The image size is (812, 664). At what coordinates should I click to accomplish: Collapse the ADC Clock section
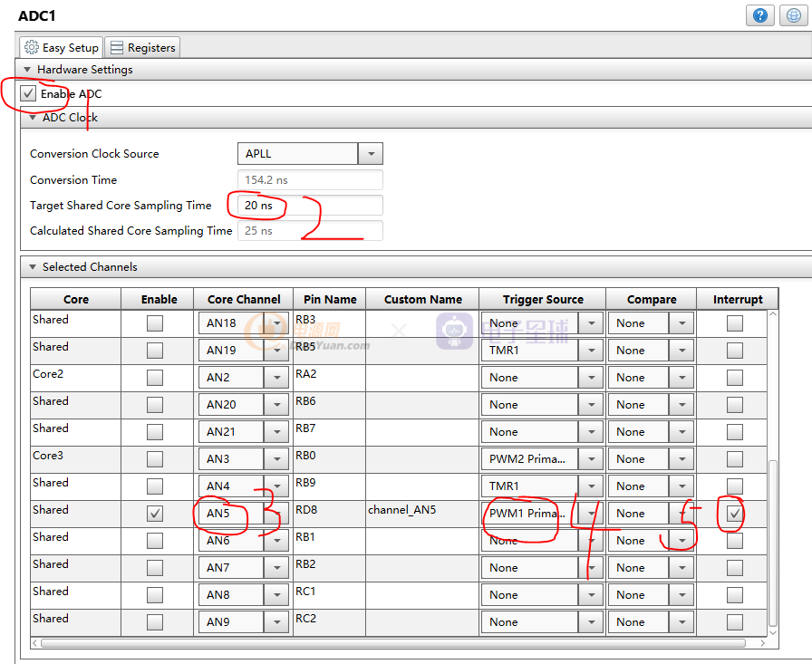32,118
